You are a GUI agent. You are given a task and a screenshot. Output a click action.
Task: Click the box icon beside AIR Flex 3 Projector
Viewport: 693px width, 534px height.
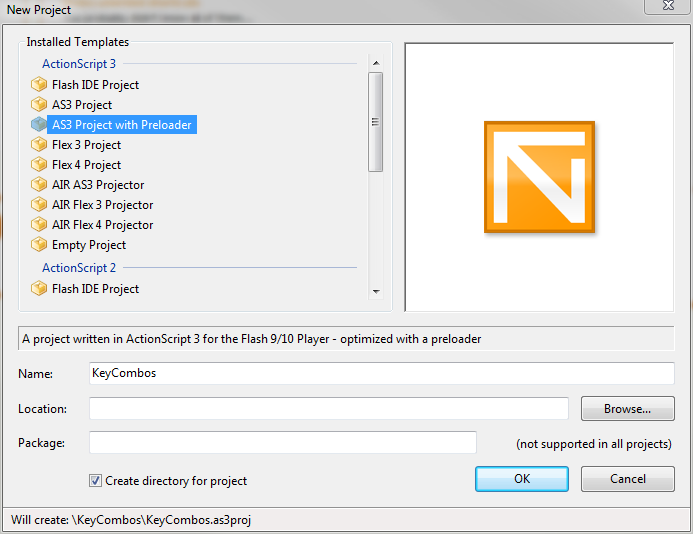click(x=39, y=204)
